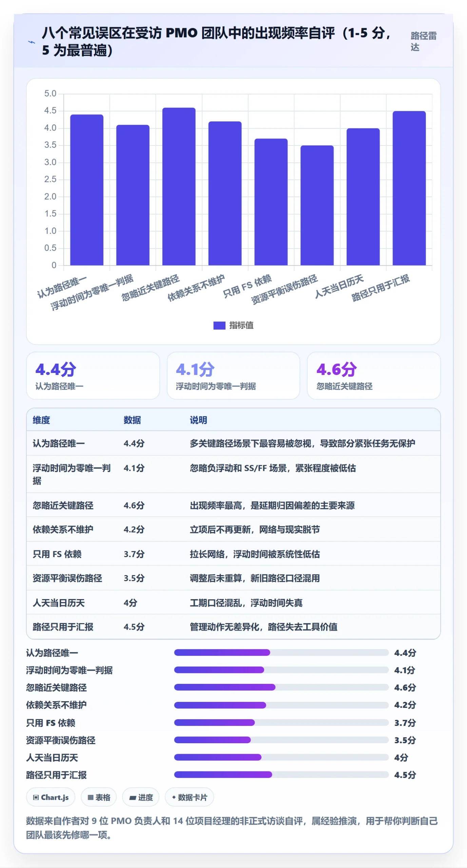Click the 忽略近关键路径 bar in the chart

[x=179, y=186]
